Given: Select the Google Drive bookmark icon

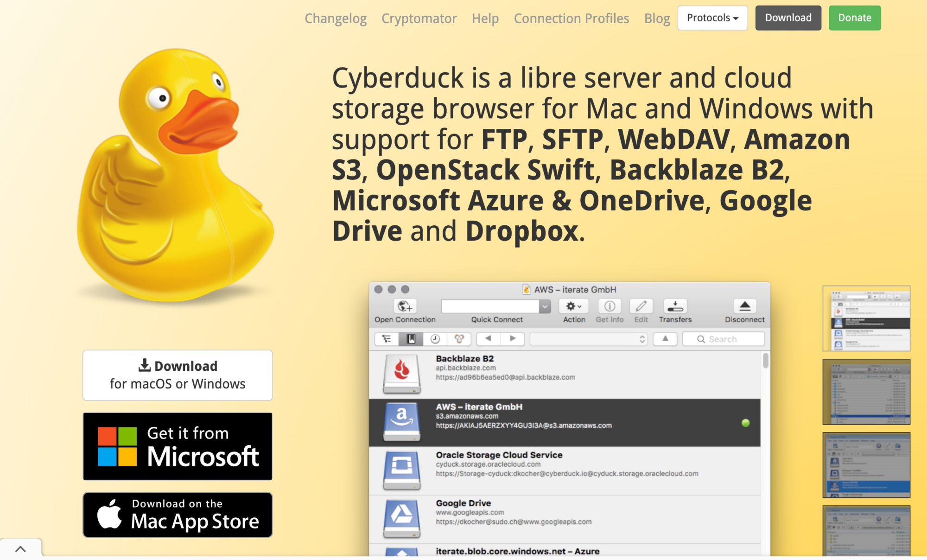Looking at the screenshot, I should pos(402,518).
